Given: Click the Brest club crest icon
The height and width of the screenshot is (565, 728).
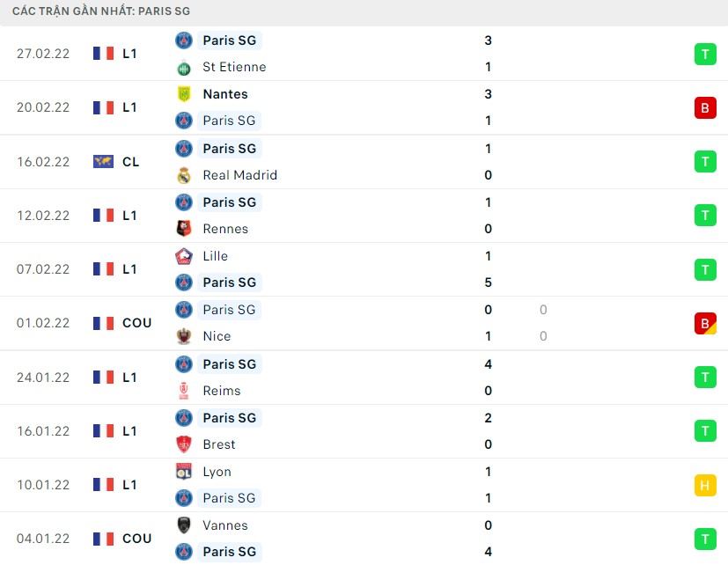Looking at the screenshot, I should pyautogui.click(x=184, y=444).
